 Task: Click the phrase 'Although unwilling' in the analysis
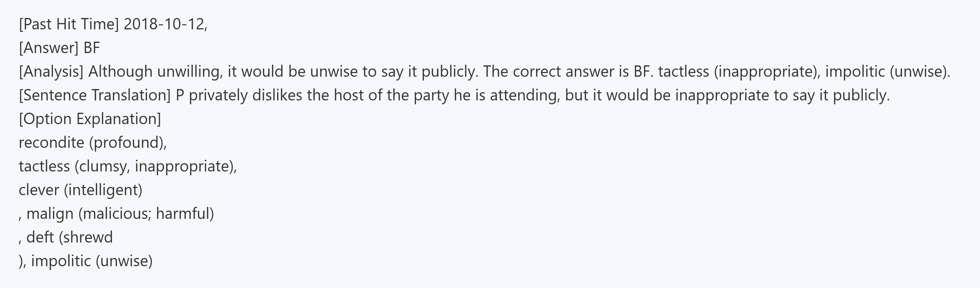click(x=155, y=72)
